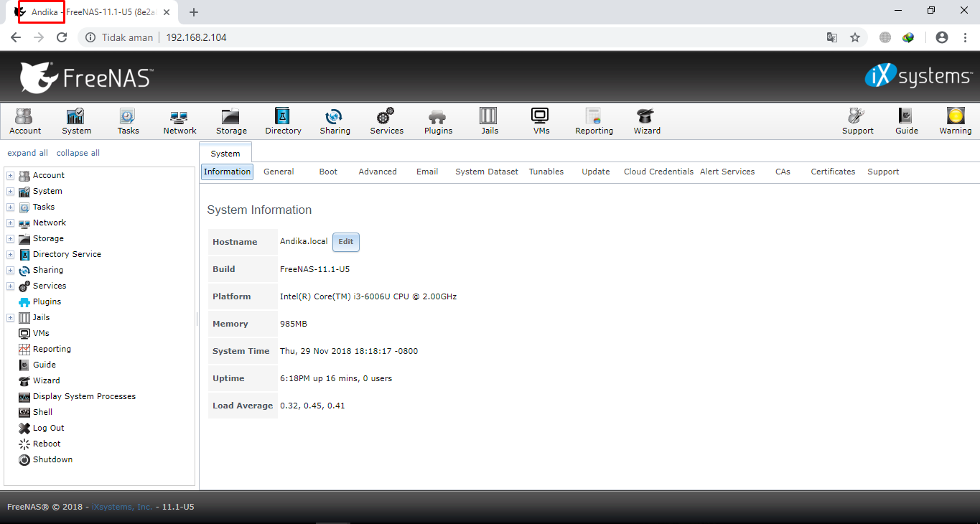The width and height of the screenshot is (980, 524).
Task: Bookmark this page with star icon
Action: click(854, 37)
